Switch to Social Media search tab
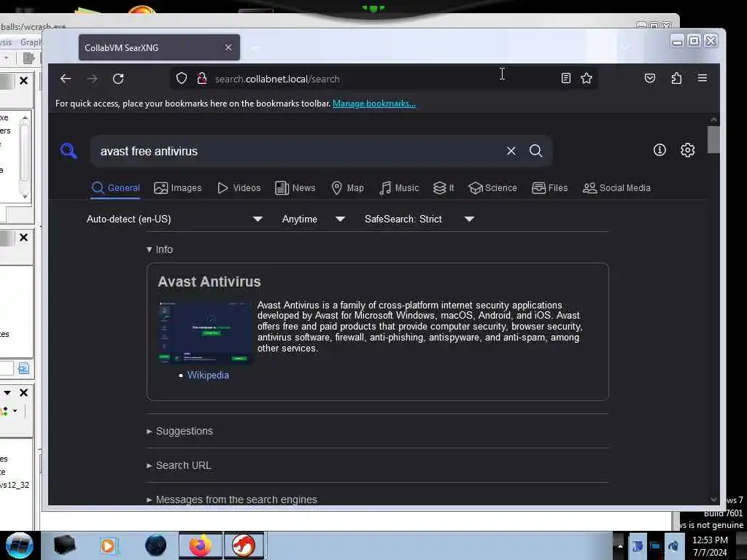747x560 pixels. (x=616, y=188)
